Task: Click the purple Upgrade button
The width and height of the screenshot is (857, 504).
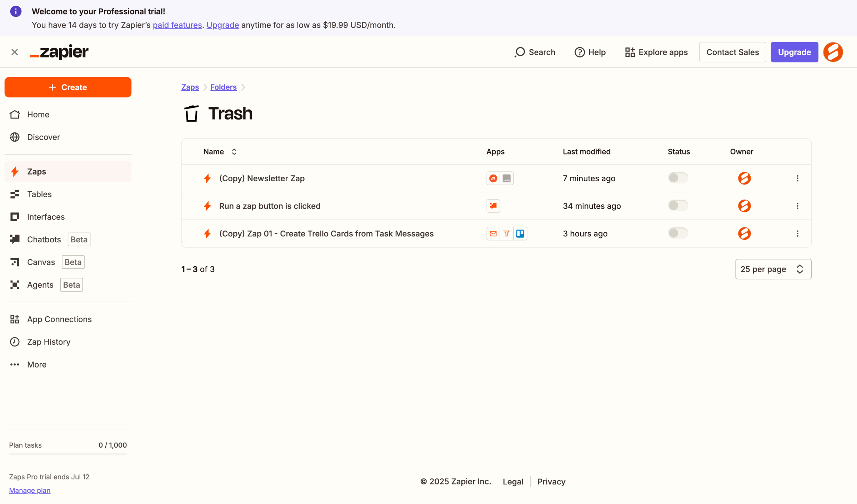Action: [794, 52]
